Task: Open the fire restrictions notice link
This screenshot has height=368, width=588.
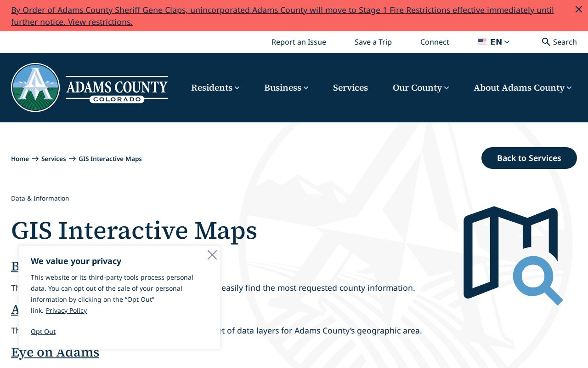Action: tap(283, 16)
